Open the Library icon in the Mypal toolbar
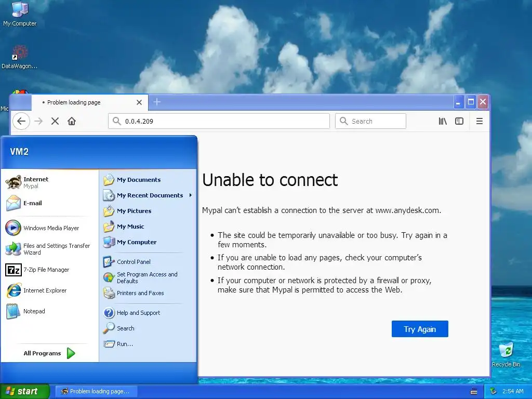Viewport: 532px width, 399px height. [x=443, y=121]
